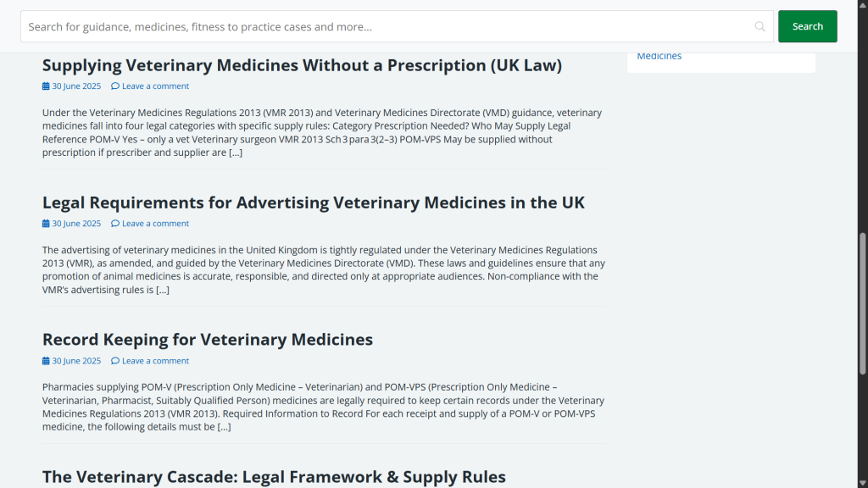Click 30 June 2025 date under Supplying article
The width and height of the screenshot is (868, 488).
tap(76, 86)
